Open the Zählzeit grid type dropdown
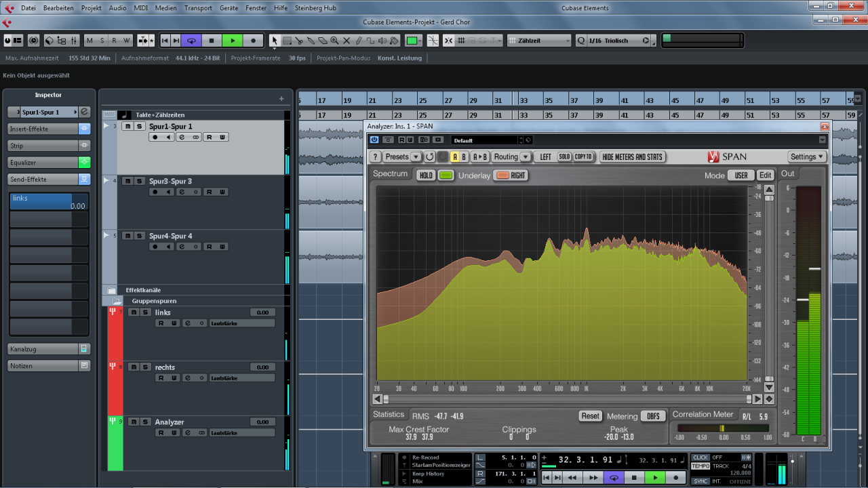868x488 pixels. pos(540,41)
